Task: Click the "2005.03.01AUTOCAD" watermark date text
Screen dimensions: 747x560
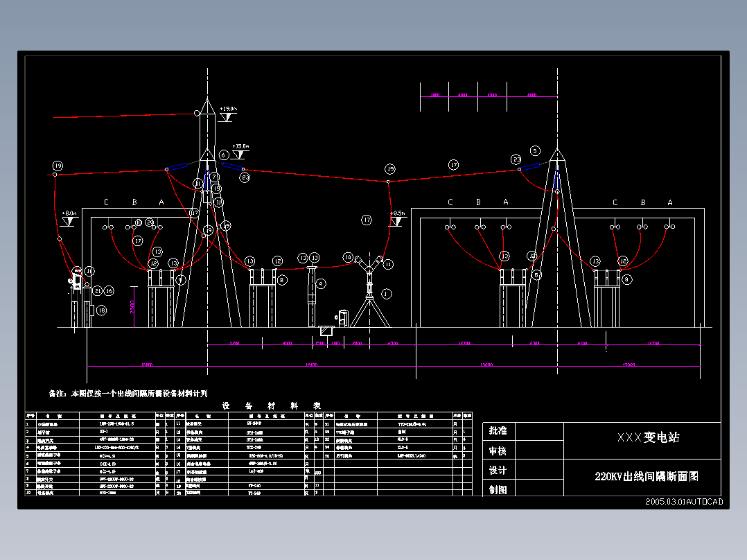Action: point(684,501)
